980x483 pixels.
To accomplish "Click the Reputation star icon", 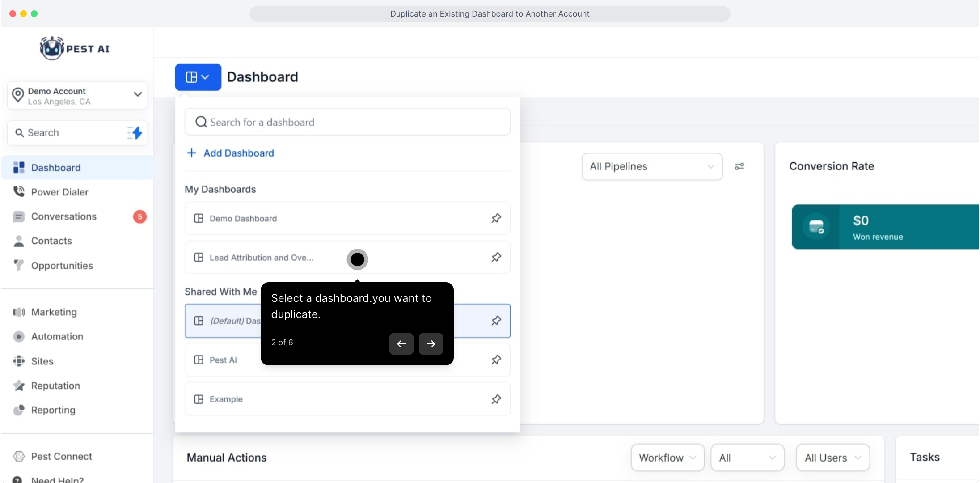I will [19, 386].
